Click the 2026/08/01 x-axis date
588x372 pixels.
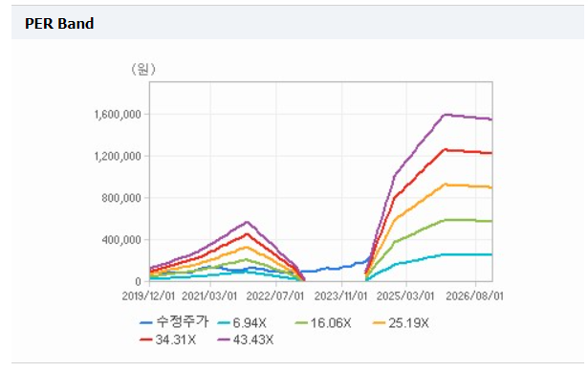(474, 295)
